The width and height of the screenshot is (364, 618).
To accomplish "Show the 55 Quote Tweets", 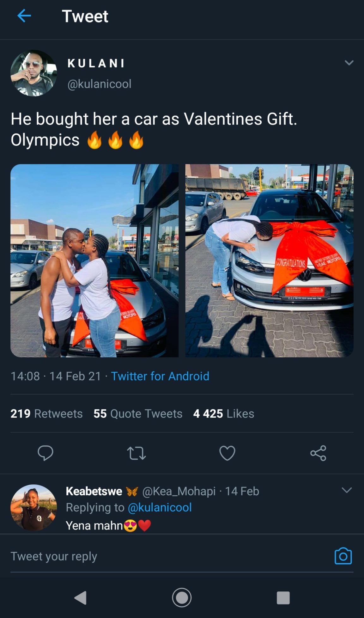I will pos(138,413).
